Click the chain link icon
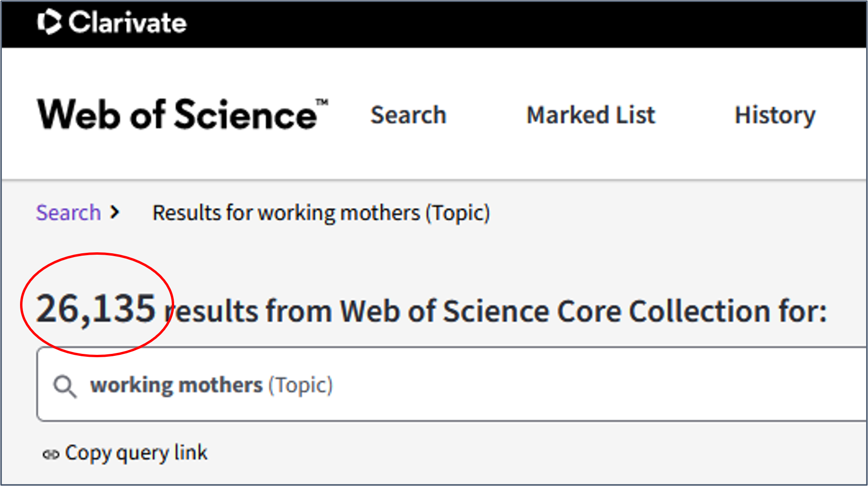Screen dimensions: 868x486 pyautogui.click(x=51, y=455)
